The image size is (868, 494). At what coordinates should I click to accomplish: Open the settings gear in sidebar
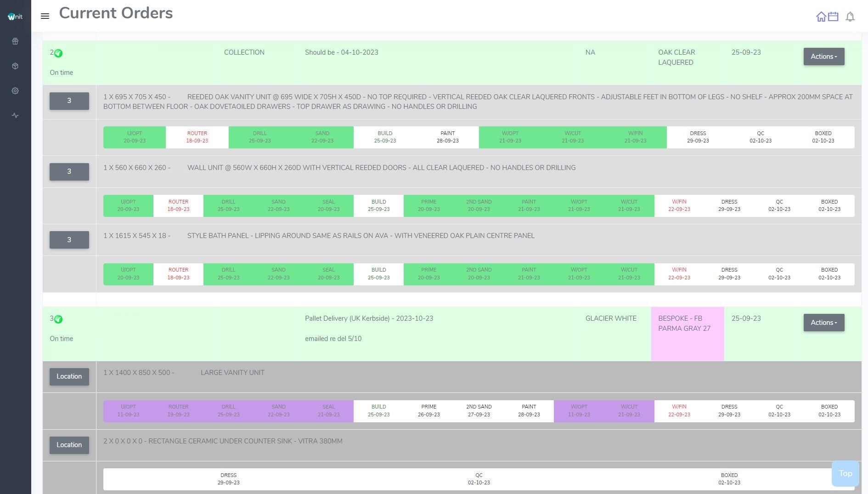[x=15, y=91]
